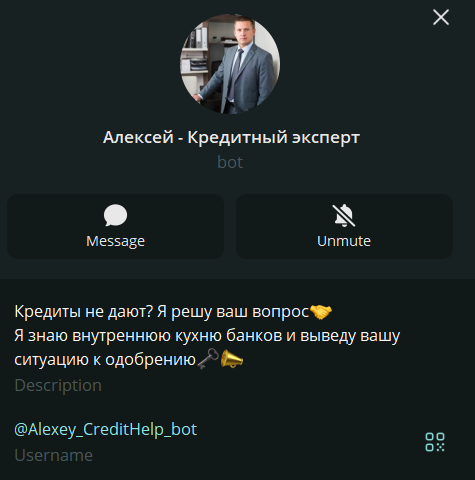Click the handshake emoji in description

(x=321, y=312)
